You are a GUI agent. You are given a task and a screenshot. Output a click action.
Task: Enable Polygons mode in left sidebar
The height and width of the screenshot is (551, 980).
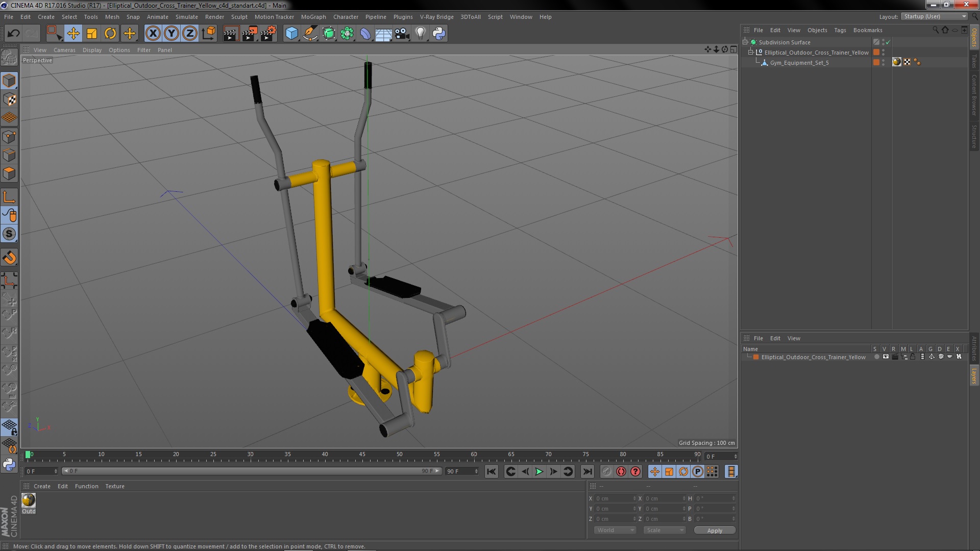[x=9, y=173]
